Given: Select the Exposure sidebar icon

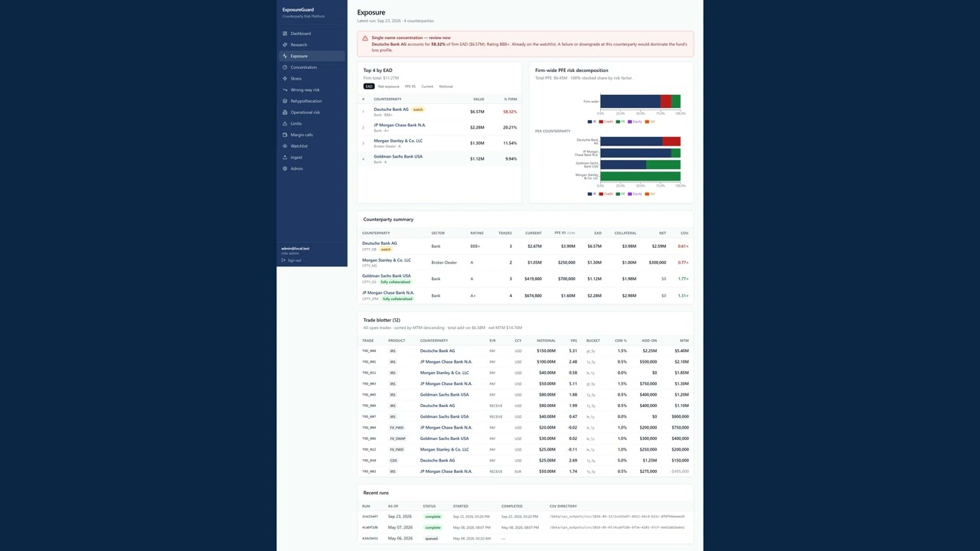Looking at the screenshot, I should (x=285, y=56).
